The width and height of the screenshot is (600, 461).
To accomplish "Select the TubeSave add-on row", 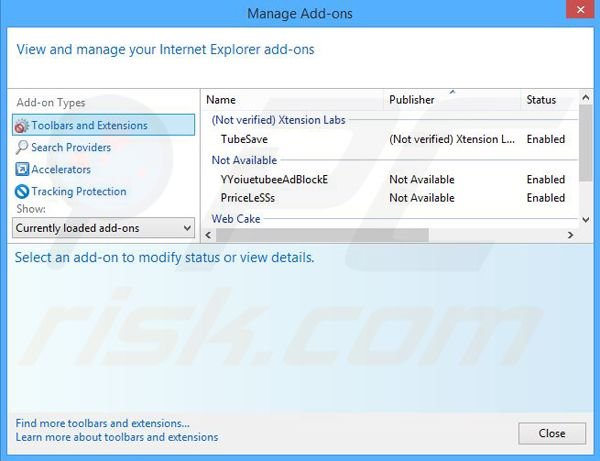I will (390, 139).
